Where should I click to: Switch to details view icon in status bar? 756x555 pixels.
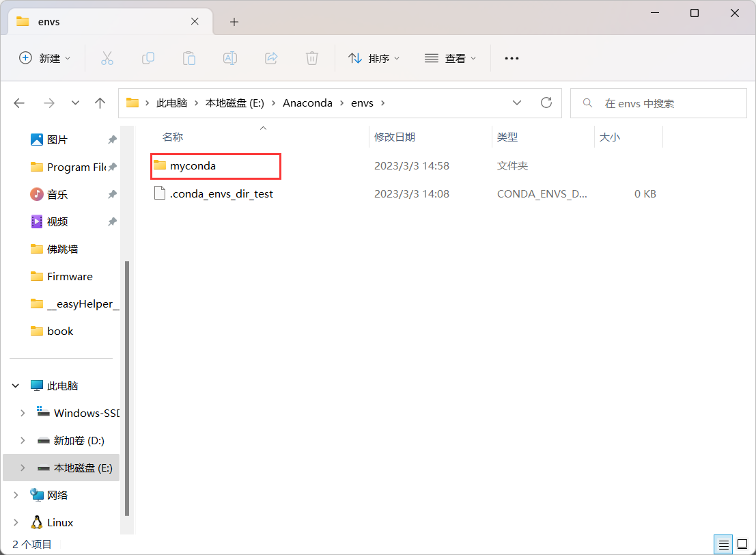tap(723, 545)
